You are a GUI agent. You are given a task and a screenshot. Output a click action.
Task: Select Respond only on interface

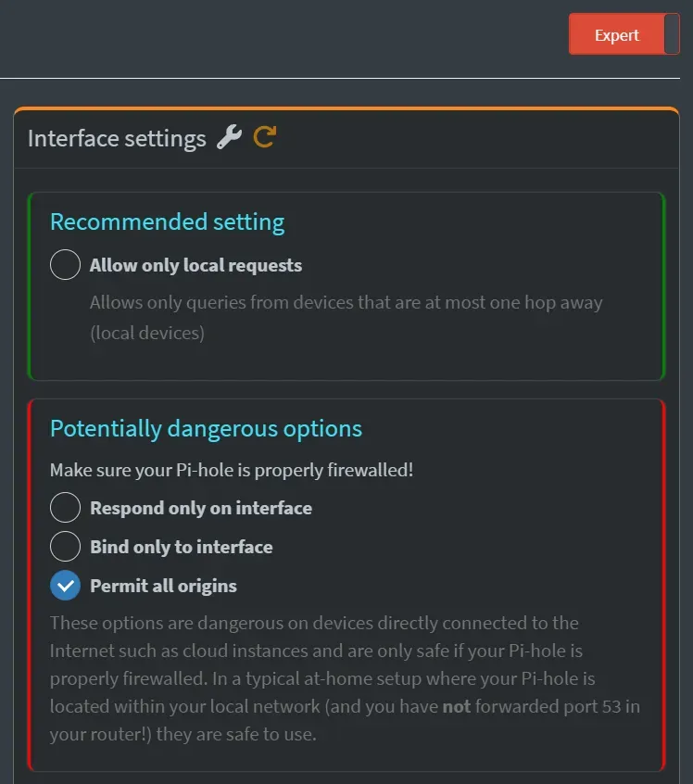click(65, 507)
